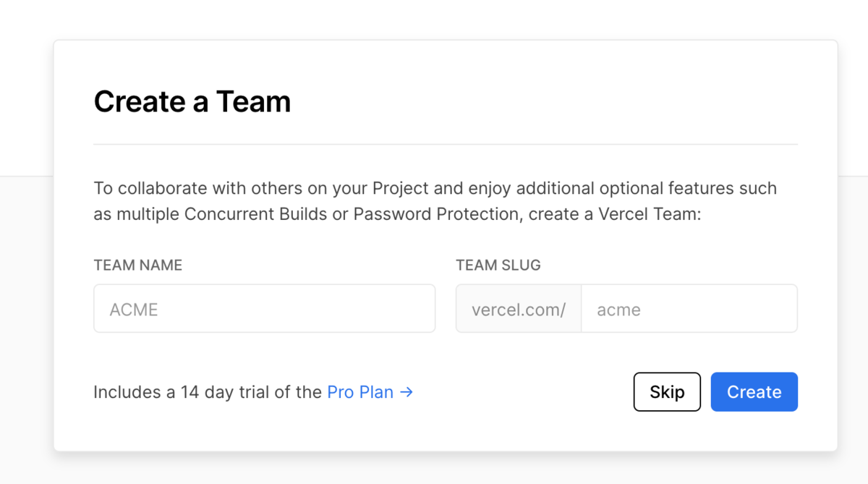Select the TEAM NAME label
The height and width of the screenshot is (484, 868).
137,265
